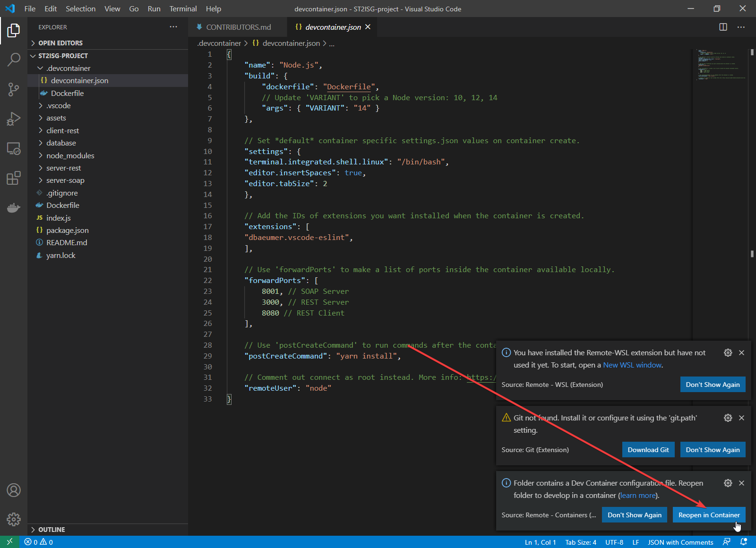The width and height of the screenshot is (756, 548).
Task: Open the Remote Explorer view icon
Action: [x=14, y=148]
